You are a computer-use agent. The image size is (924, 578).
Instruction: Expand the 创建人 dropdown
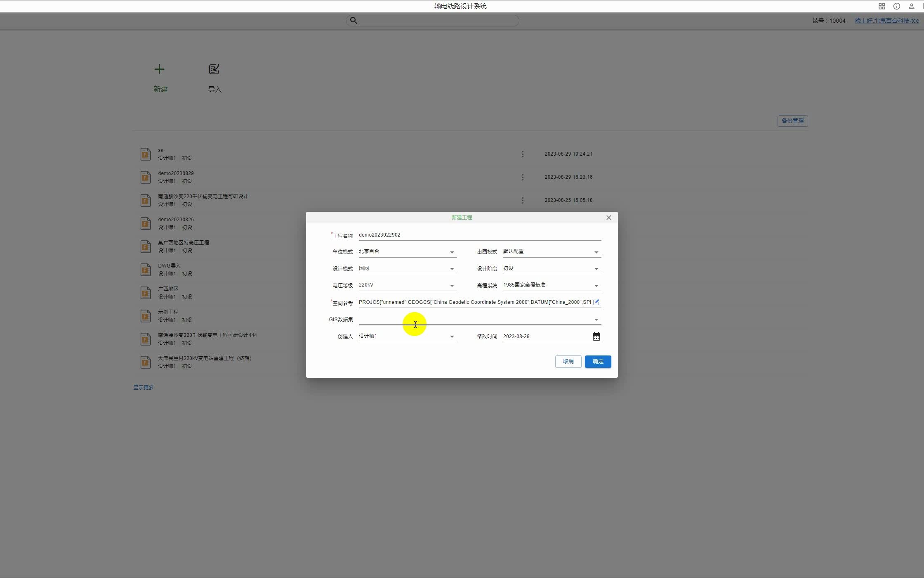pyautogui.click(x=452, y=337)
